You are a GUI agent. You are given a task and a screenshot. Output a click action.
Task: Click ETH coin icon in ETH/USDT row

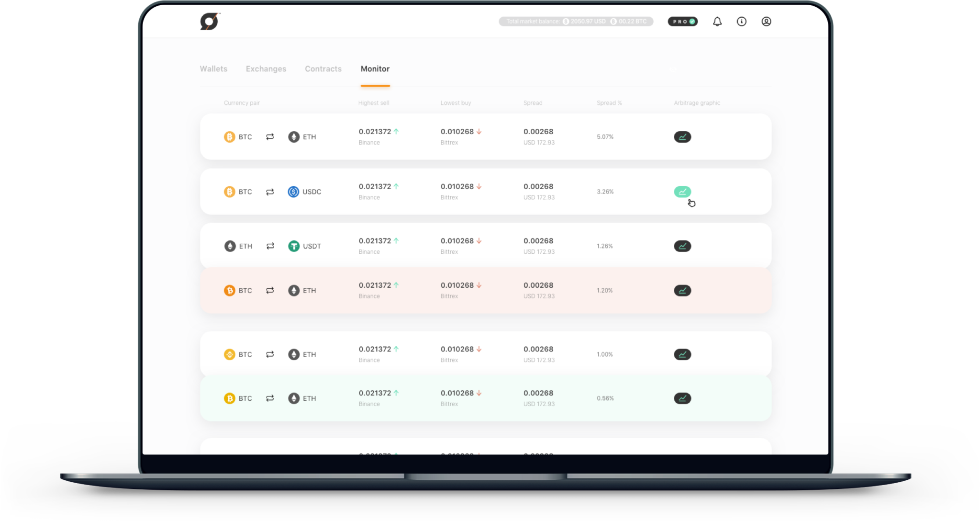tap(230, 246)
